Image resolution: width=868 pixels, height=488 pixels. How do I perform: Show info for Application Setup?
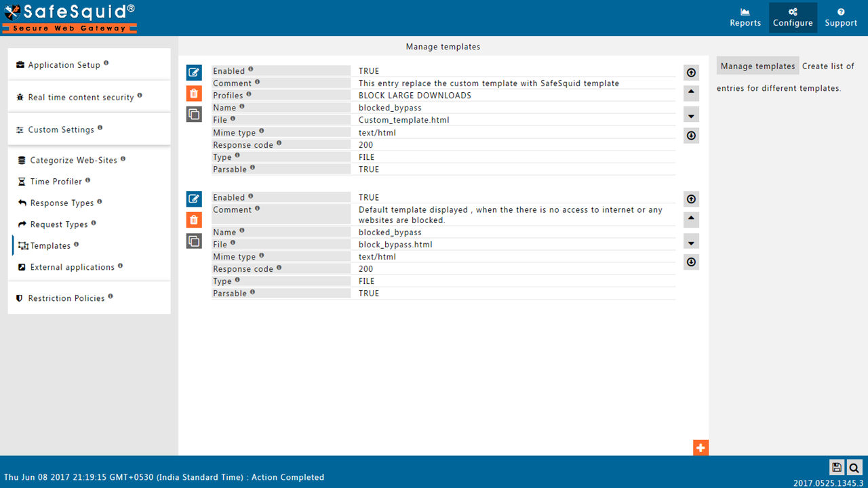click(x=106, y=63)
